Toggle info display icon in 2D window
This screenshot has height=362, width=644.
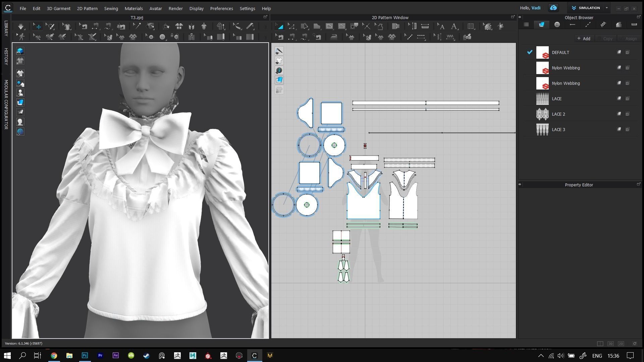coord(279,70)
